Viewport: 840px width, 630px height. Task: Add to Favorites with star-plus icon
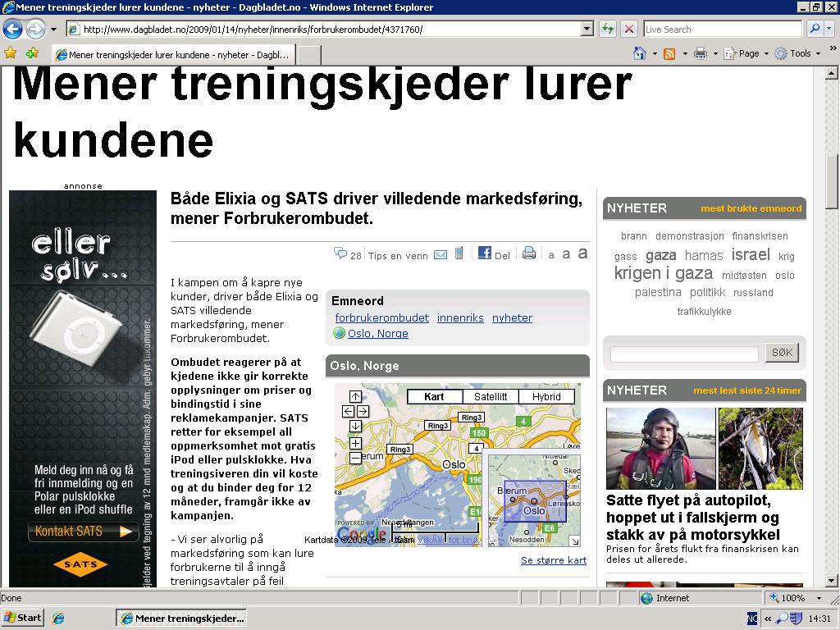pyautogui.click(x=32, y=53)
